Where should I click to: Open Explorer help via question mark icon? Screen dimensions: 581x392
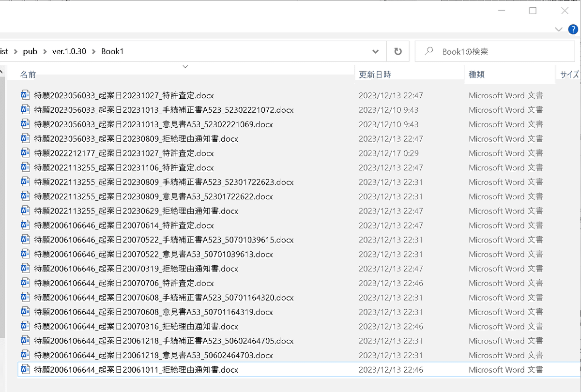573,30
